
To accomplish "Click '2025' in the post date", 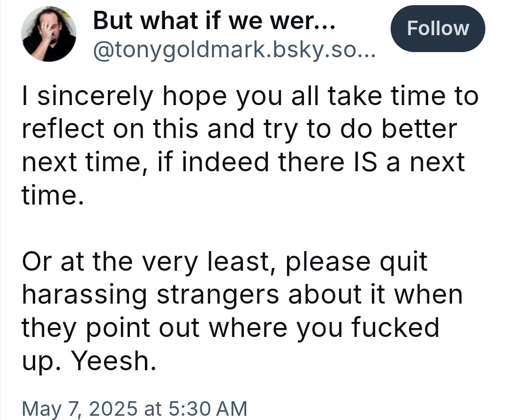I will click(113, 408).
